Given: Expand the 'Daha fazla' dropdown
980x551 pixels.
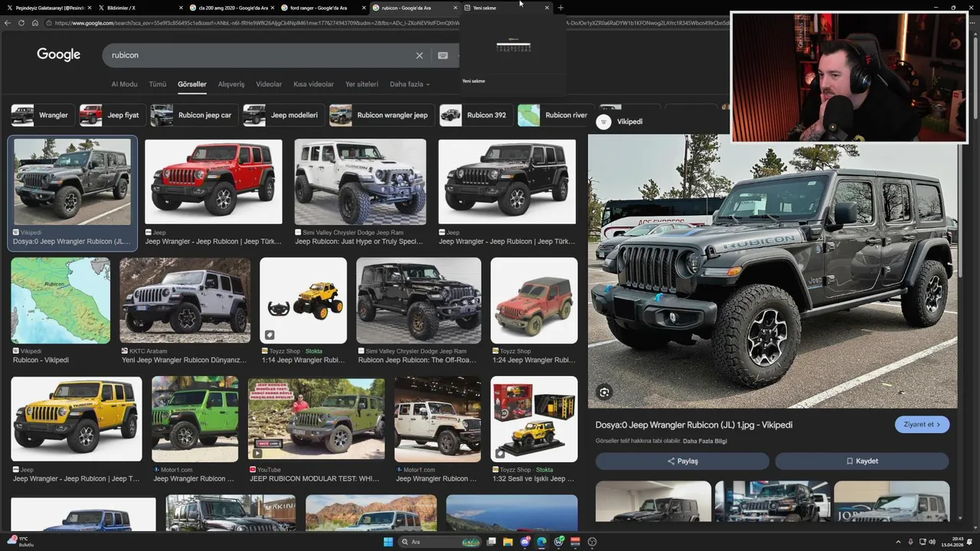Looking at the screenshot, I should click(410, 84).
